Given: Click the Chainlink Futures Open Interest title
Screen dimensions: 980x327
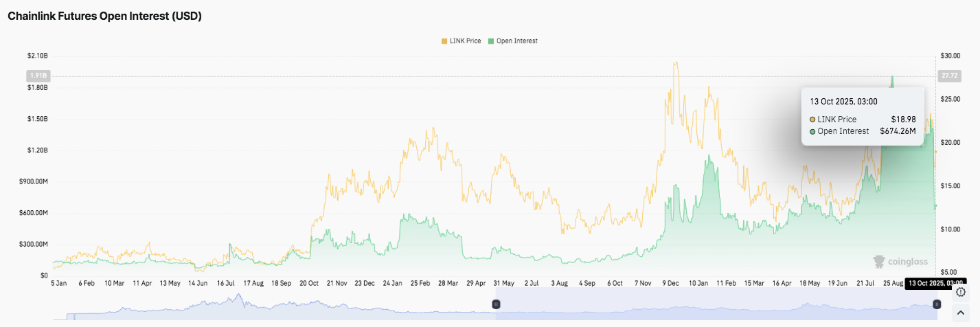Looking at the screenshot, I should 104,16.
